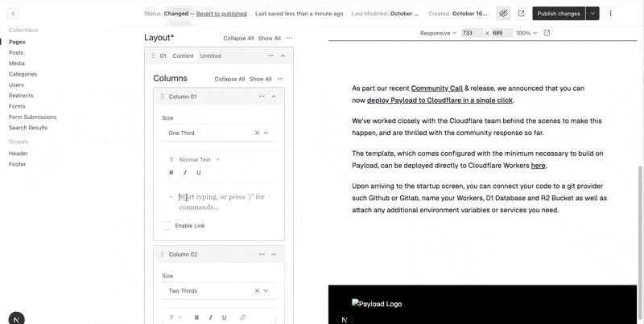Viewport: 644px width, 324px height.
Task: Open the Header global in sidebar
Action: click(x=19, y=153)
